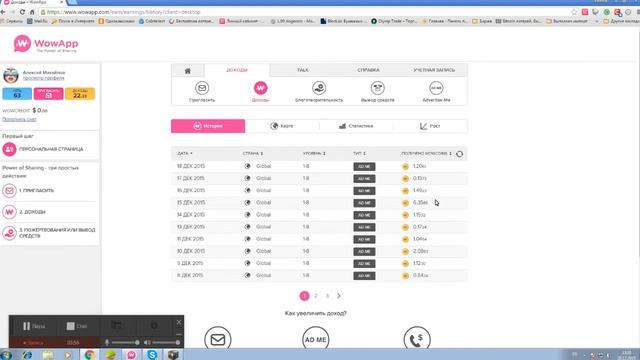
Task: Click the pink Пригласить sidebar button
Action: (49, 94)
